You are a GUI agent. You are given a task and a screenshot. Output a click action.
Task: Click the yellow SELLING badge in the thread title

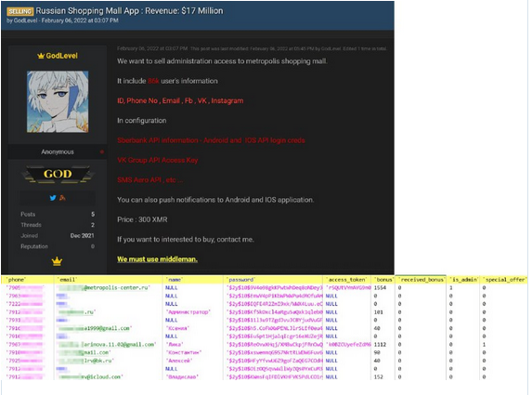19,11
